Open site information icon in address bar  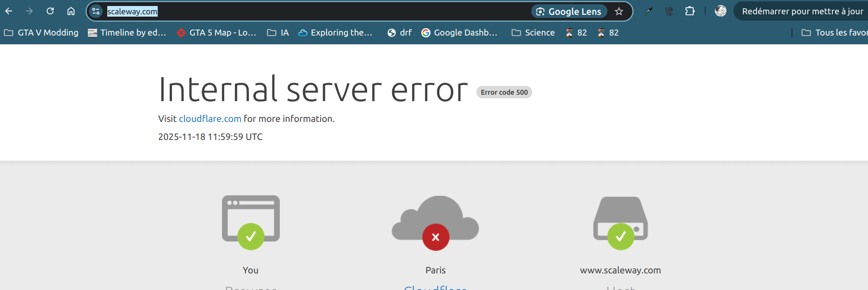coord(96,12)
